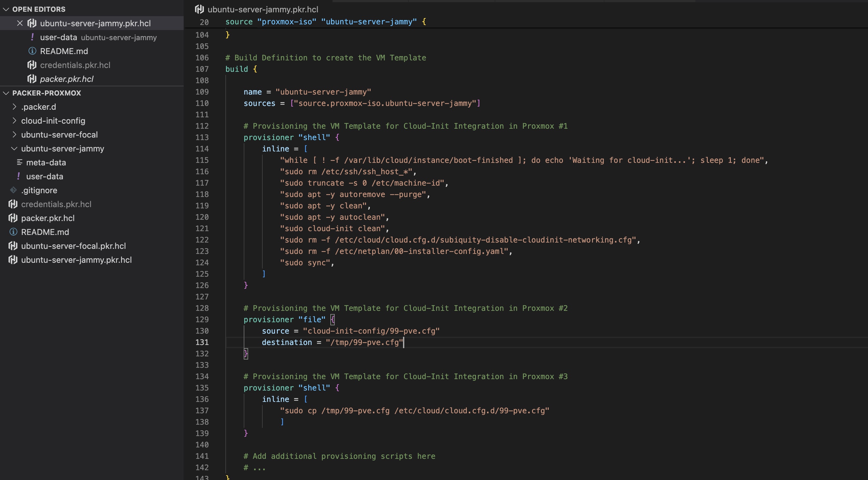Click the user-data exclamation icon in explorer tree
Image resolution: width=868 pixels, height=480 pixels.
coord(18,176)
